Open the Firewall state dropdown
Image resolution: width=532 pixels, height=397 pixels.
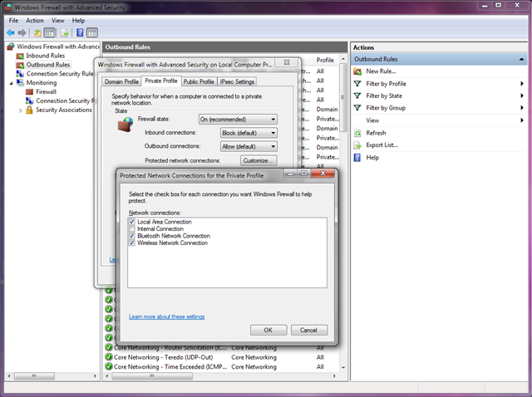[x=237, y=120]
